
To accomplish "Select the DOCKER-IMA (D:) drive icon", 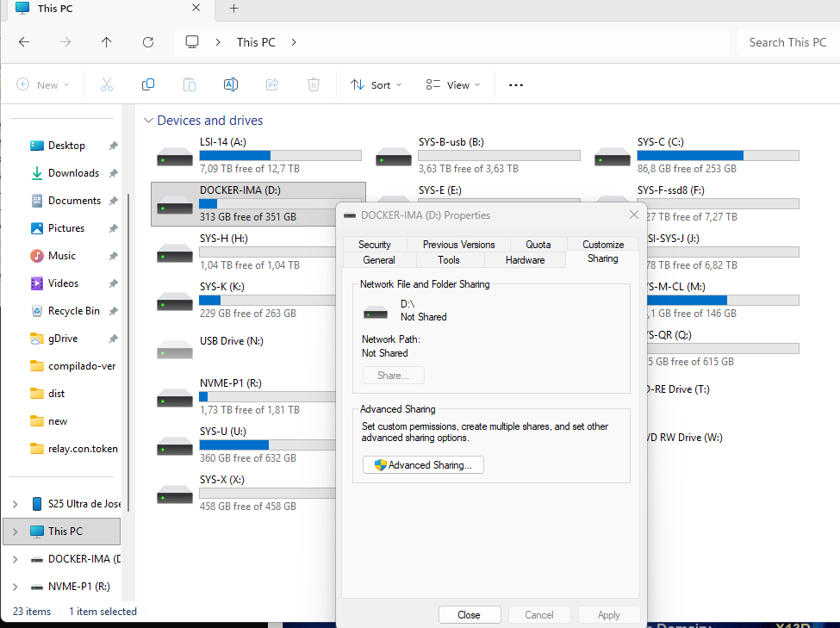I will [175, 205].
